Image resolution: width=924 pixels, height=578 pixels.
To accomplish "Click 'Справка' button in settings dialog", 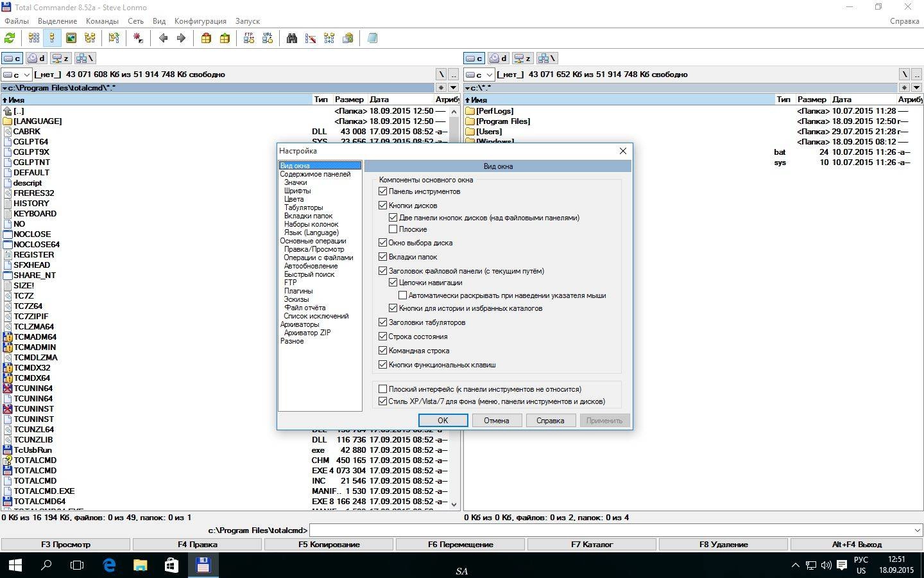I will click(551, 421).
